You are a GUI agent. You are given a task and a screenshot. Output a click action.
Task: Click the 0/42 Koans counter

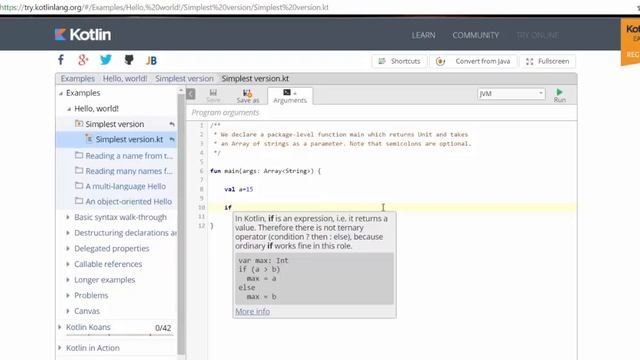tap(163, 328)
